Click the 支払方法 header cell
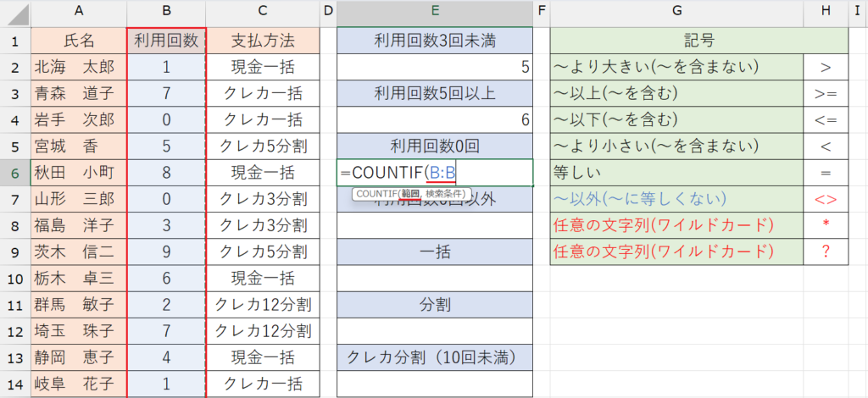Viewport: 868px width, 398px height. click(263, 41)
